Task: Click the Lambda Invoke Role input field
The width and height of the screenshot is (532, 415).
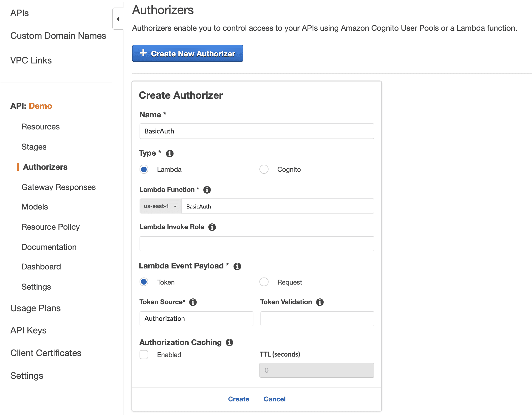Action: [x=256, y=244]
